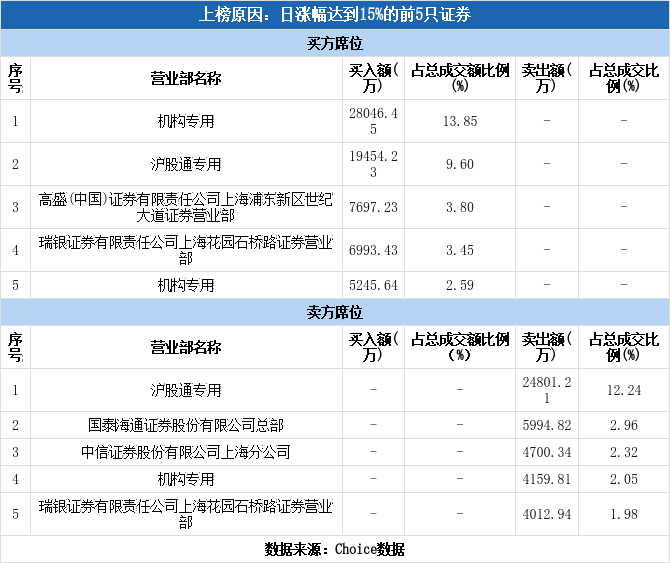Click the seller table 营业部名称 column header
Screen dimensions: 670x563
(x=186, y=347)
